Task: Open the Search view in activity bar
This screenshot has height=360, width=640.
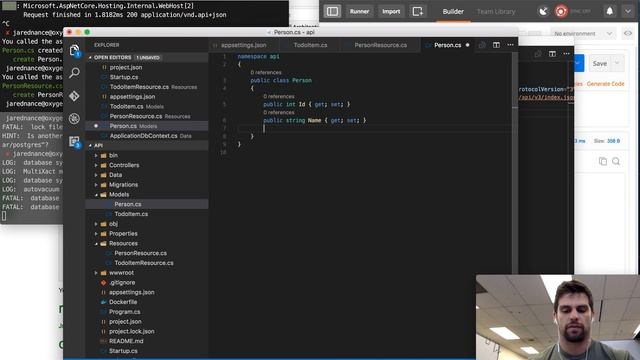Action: tap(74, 73)
